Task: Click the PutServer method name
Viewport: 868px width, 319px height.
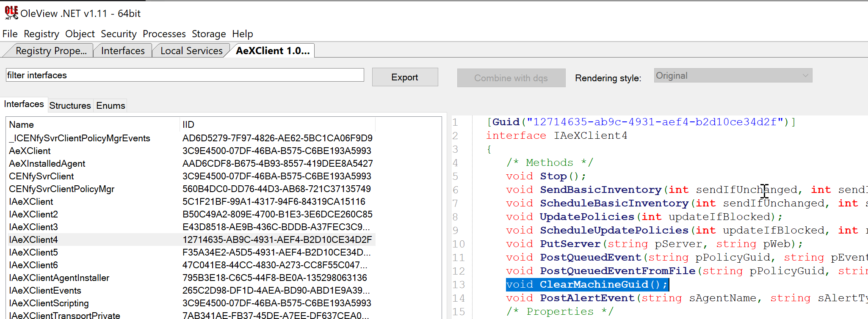Action: coord(570,244)
